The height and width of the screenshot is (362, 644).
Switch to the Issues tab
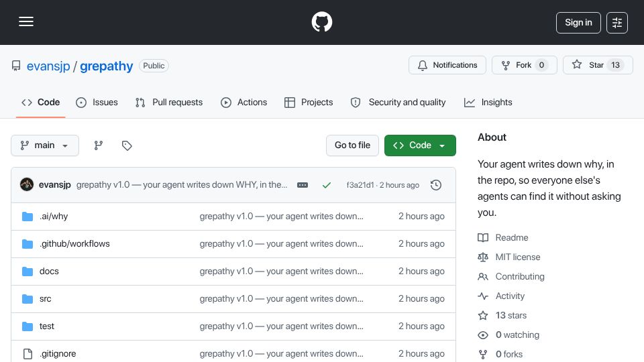97,102
